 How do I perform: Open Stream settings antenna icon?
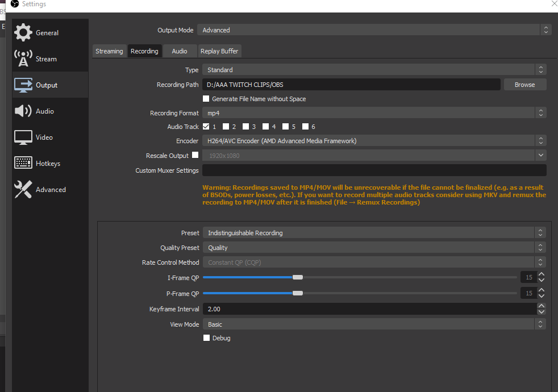click(23, 59)
